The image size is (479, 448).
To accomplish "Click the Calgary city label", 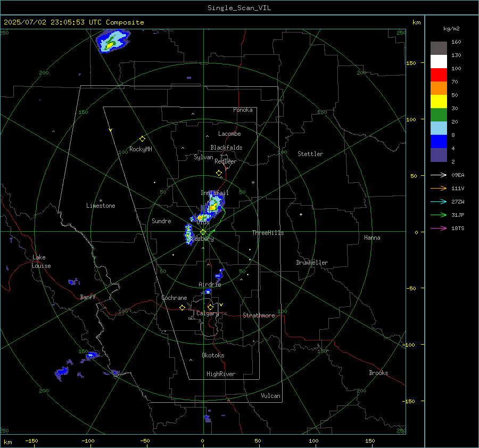I will [x=208, y=313].
